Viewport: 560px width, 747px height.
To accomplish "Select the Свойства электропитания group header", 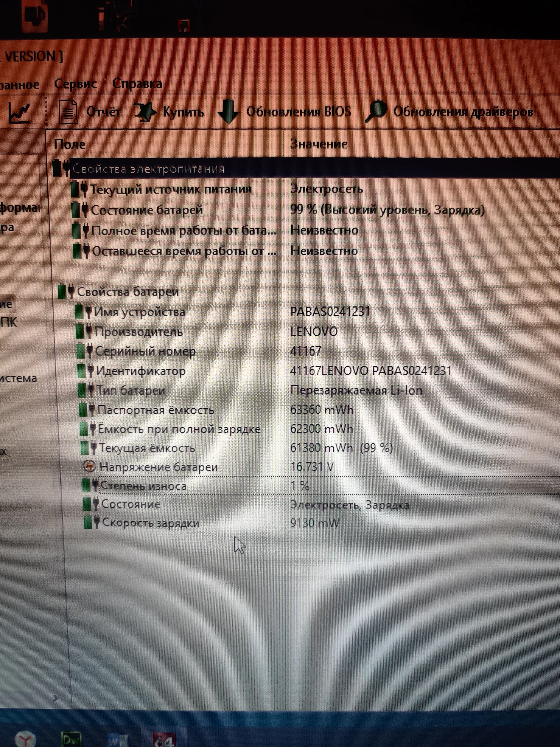I will pos(149,168).
